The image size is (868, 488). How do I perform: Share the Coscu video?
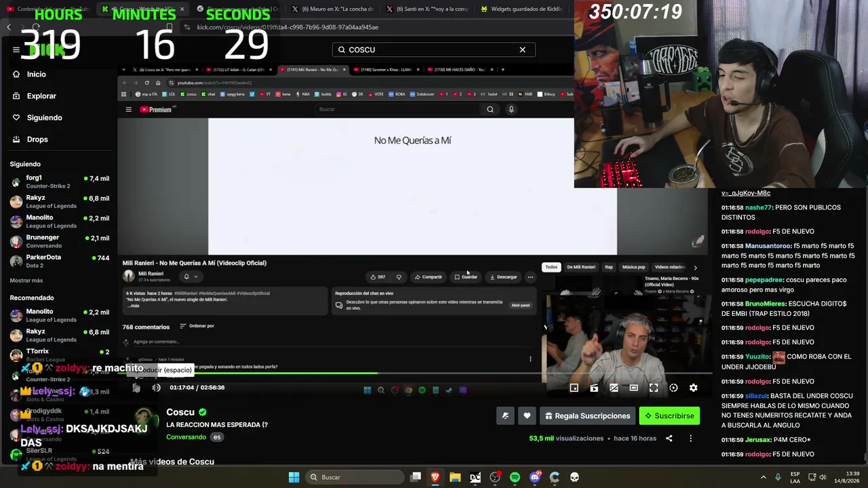pos(669,439)
